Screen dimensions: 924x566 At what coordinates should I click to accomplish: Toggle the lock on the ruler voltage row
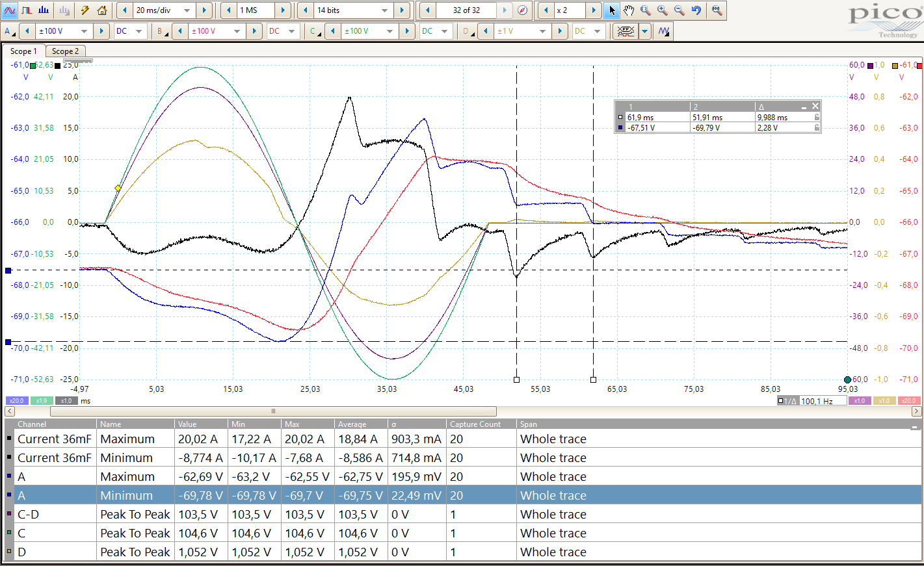pos(817,128)
